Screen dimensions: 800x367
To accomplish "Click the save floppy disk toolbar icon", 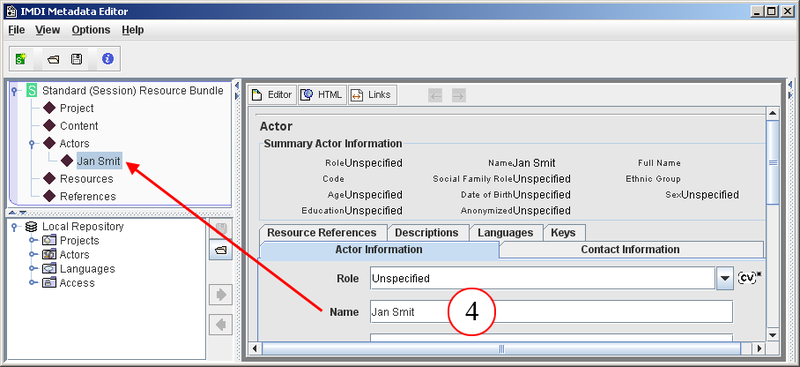I will 77,59.
